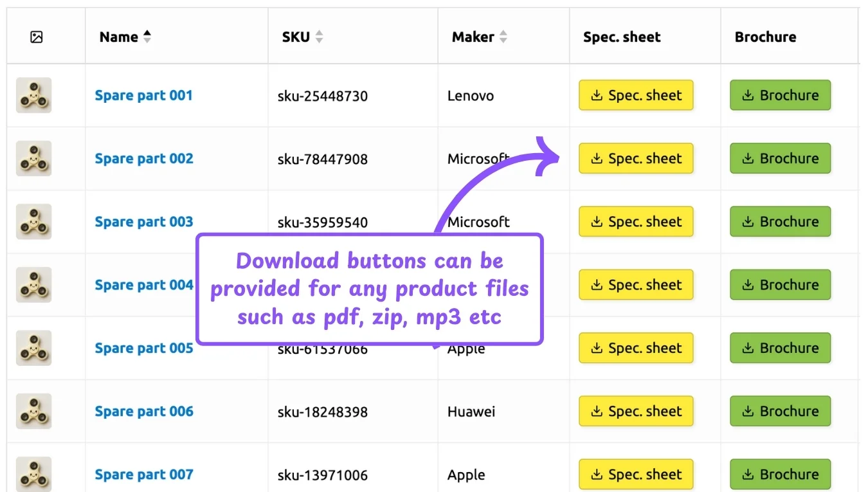The width and height of the screenshot is (868, 492).
Task: Open the Spare part 005 link
Action: click(x=144, y=348)
